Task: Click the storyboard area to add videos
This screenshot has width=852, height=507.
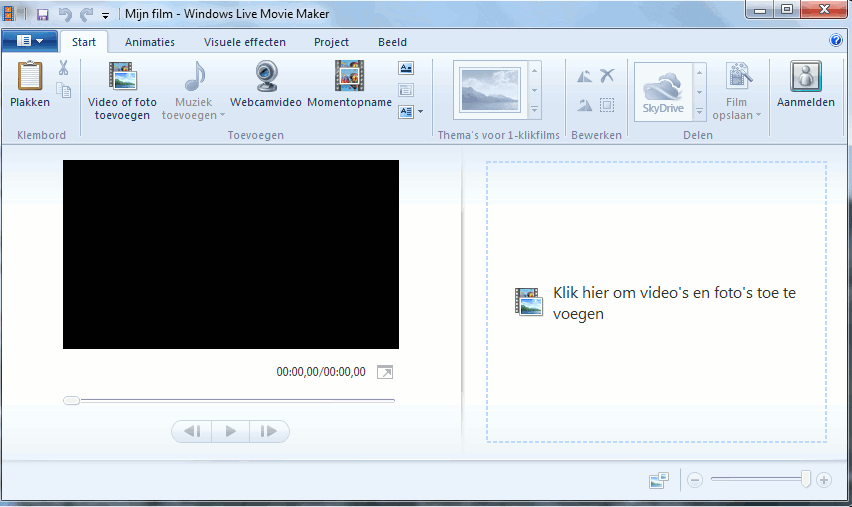Action: click(x=656, y=302)
